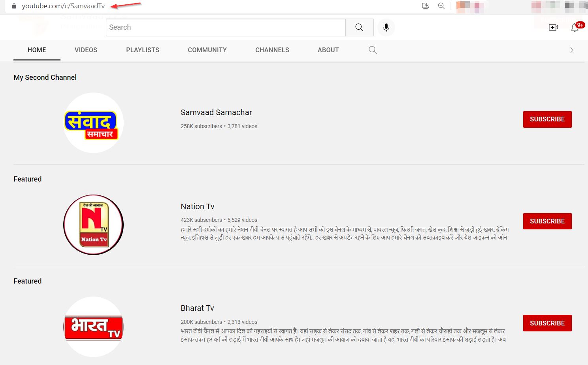Click the browser lock icon in address bar
This screenshot has height=365, width=588.
(14, 6)
